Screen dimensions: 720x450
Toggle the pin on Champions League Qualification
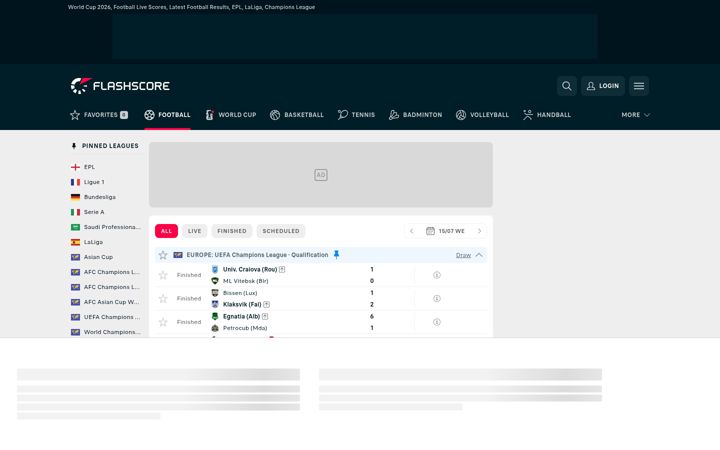click(336, 255)
